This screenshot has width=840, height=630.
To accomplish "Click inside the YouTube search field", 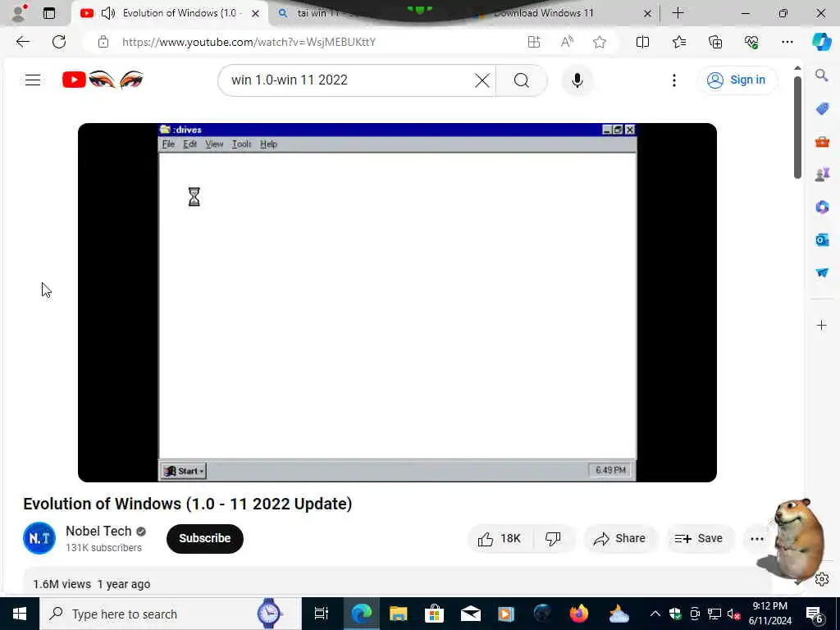I will (348, 80).
